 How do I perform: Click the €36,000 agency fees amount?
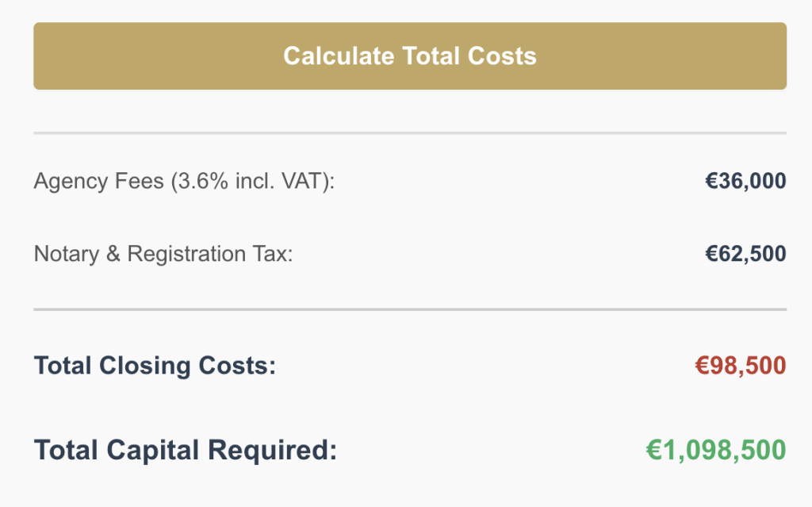click(745, 181)
